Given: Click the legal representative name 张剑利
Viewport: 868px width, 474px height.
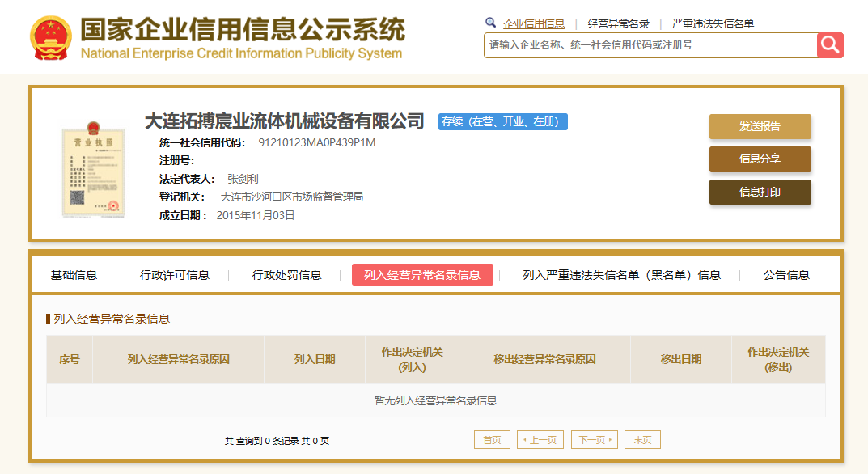Looking at the screenshot, I should [243, 179].
